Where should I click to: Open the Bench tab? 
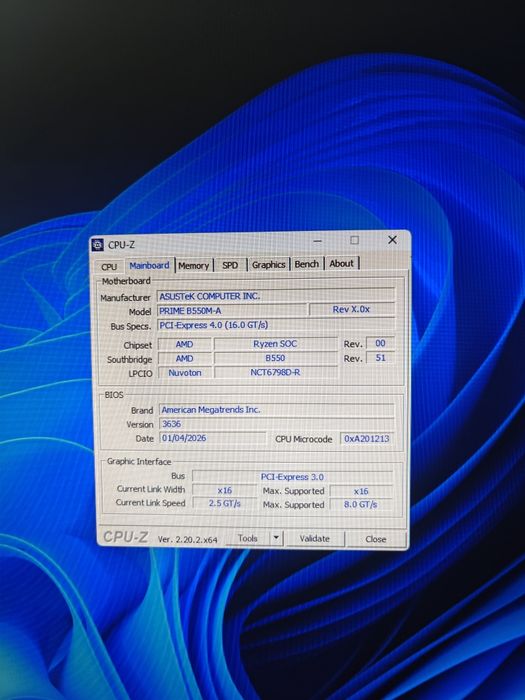(307, 264)
